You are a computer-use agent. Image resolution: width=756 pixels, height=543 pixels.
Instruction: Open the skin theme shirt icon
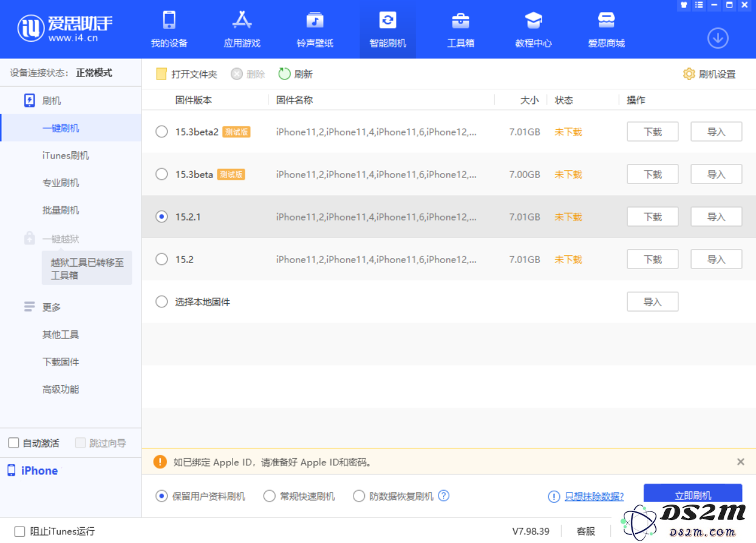tap(684, 5)
